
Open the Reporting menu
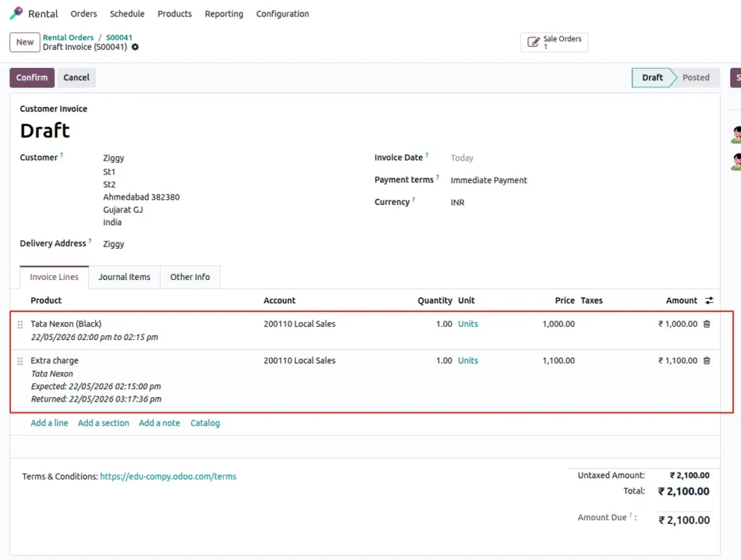coord(224,14)
